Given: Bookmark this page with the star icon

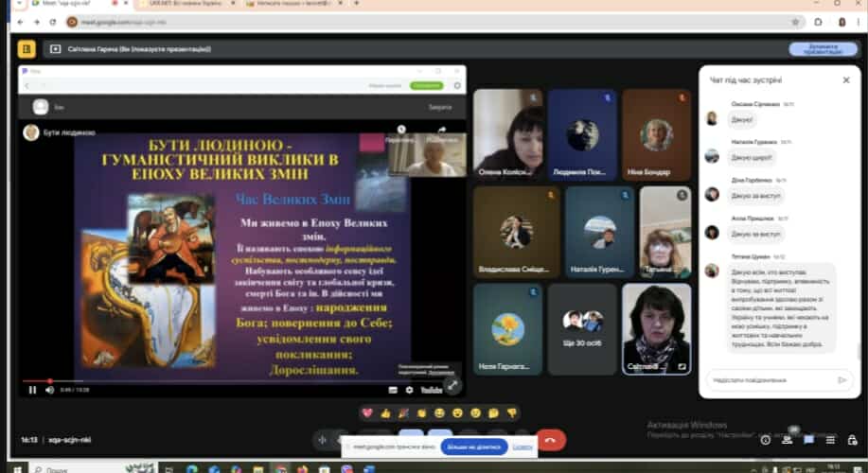Looking at the screenshot, I should [793, 22].
